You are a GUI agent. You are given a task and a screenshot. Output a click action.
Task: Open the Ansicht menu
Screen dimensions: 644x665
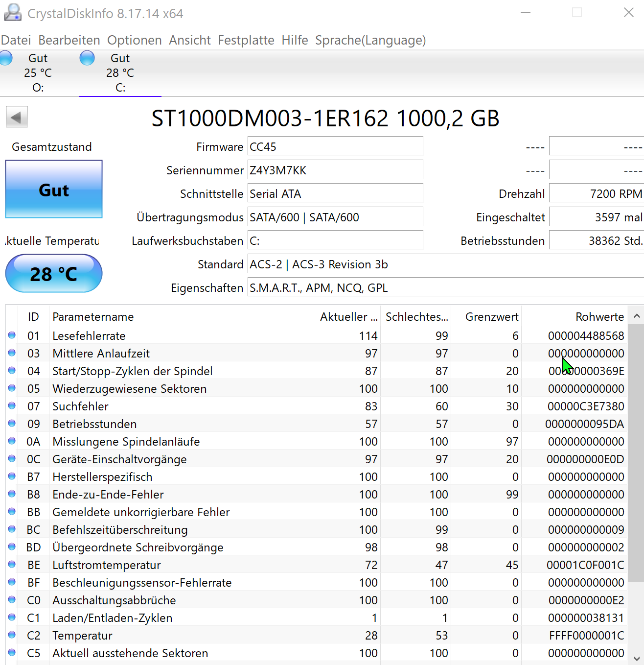coord(190,40)
